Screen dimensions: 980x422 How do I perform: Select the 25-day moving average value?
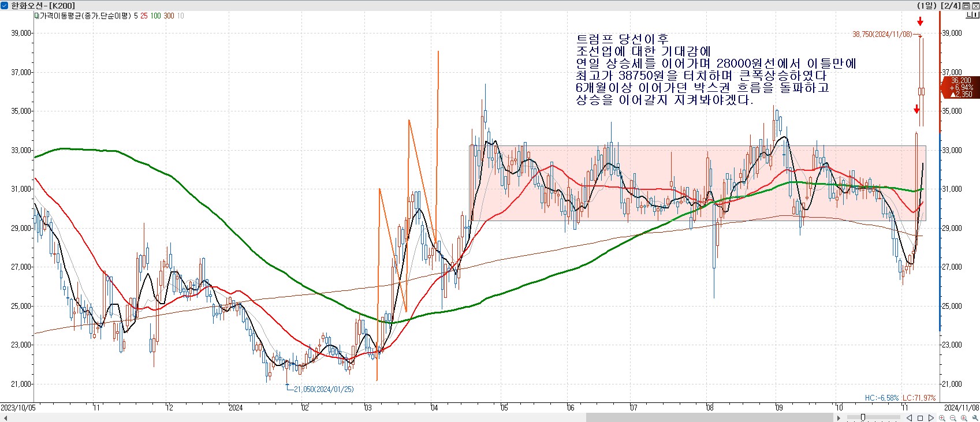pyautogui.click(x=144, y=16)
